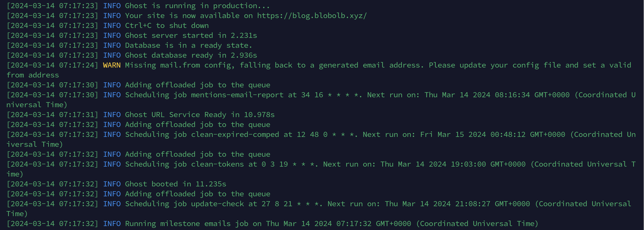This screenshot has height=230, width=644.
Task: Click the yellow WARN log level label
Action: (112, 65)
